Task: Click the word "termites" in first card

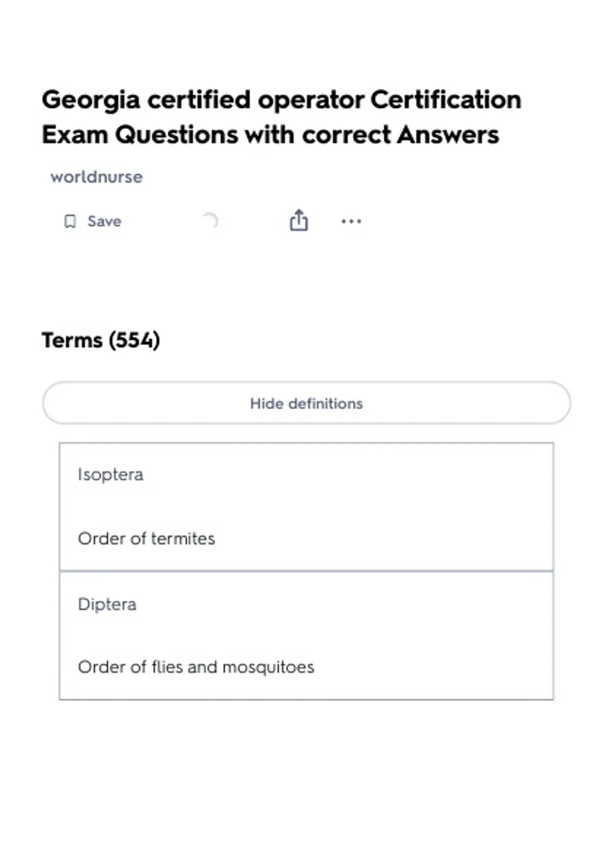Action: 183,538
